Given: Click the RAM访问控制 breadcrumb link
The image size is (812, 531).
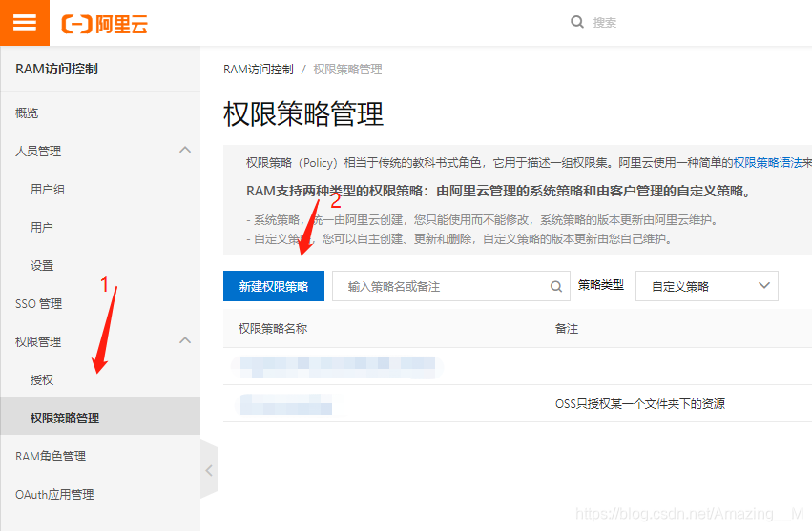Looking at the screenshot, I should click(x=259, y=70).
